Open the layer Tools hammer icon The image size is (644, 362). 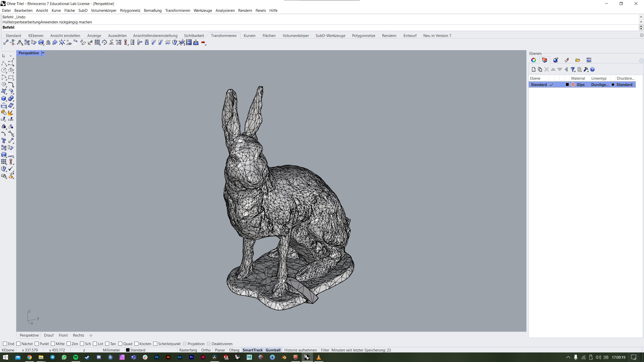(586, 69)
